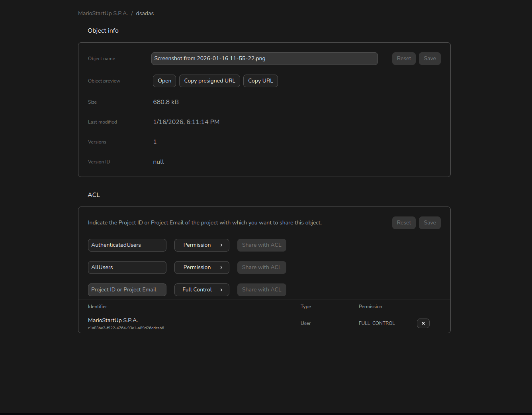Image resolution: width=532 pixels, height=415 pixels.
Task: Share with ACL for AllUsers
Action: click(x=262, y=267)
